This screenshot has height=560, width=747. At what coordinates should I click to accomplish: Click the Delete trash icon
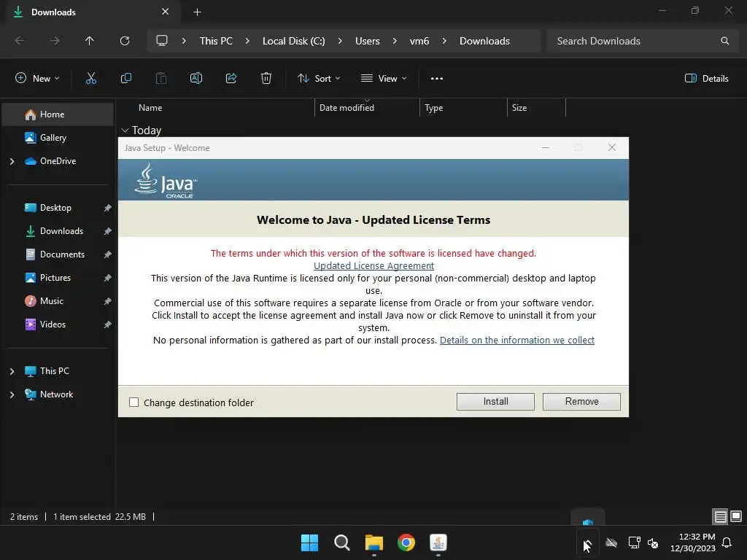(x=266, y=79)
